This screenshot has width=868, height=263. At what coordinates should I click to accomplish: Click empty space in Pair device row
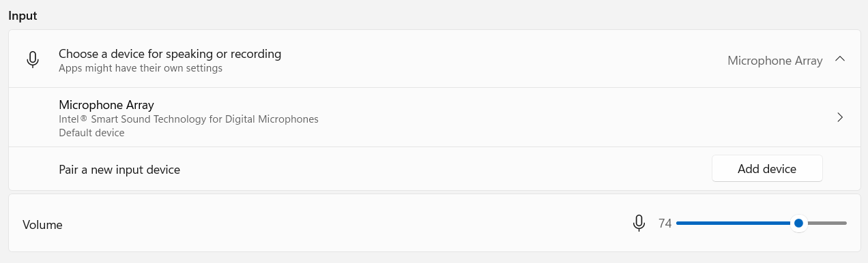[x=444, y=169]
